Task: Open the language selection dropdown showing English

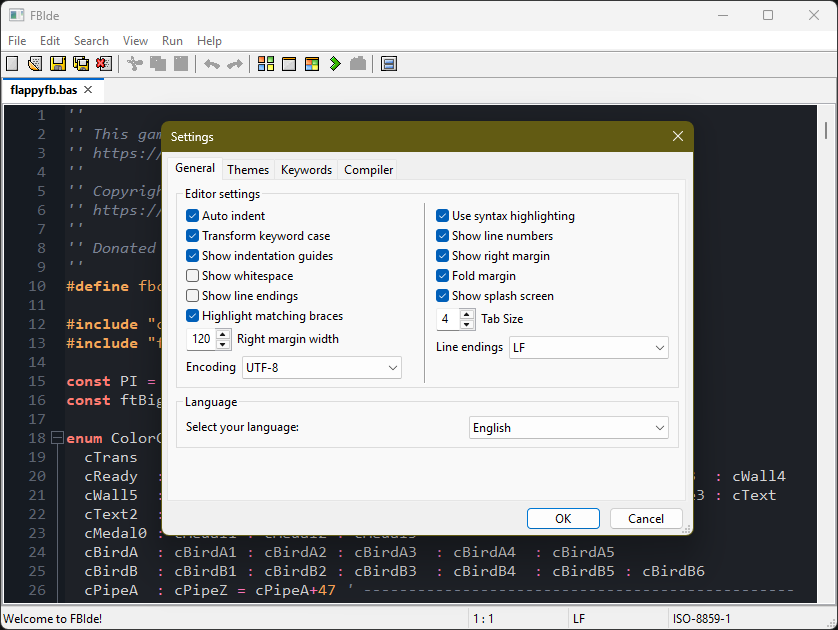Action: [x=569, y=428]
